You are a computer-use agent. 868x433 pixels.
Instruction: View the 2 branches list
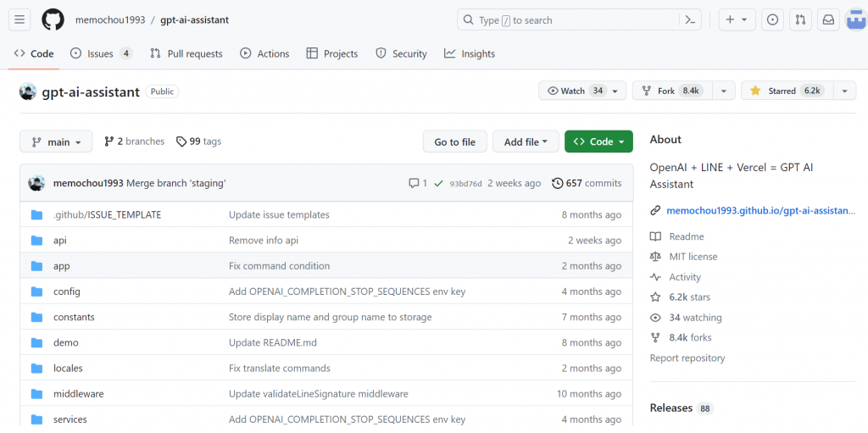tap(134, 142)
